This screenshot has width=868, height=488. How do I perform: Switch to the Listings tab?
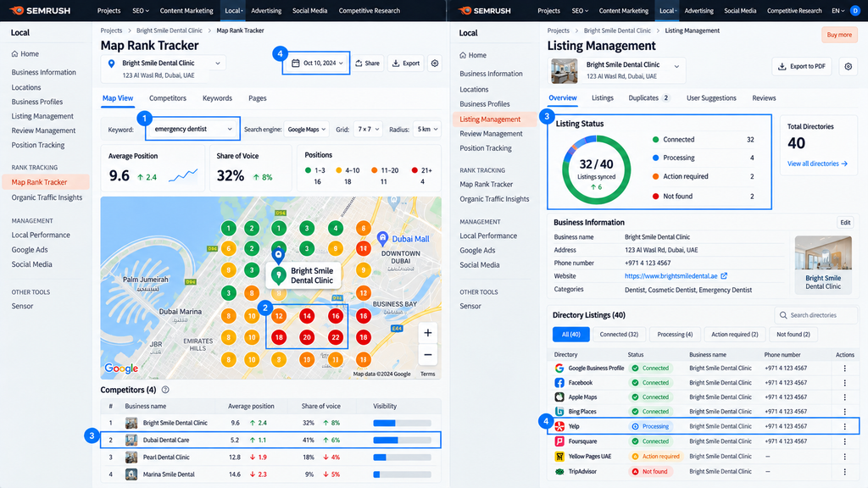click(603, 98)
